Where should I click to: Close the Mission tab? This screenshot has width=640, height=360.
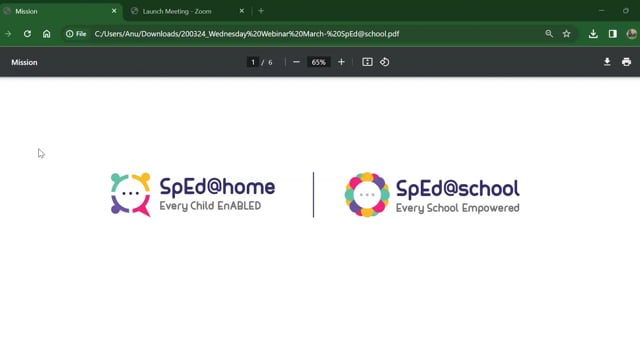(114, 11)
